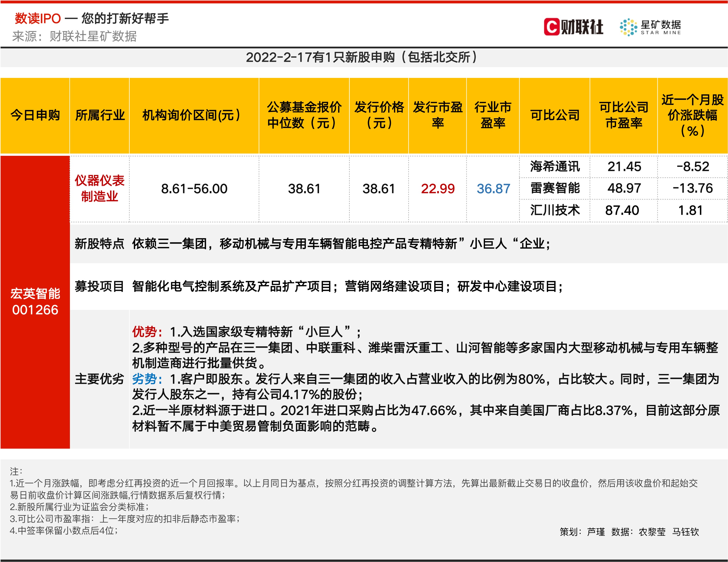The height and width of the screenshot is (562, 728).
Task: Select the 今日申购 column header
Action: pyautogui.click(x=35, y=115)
